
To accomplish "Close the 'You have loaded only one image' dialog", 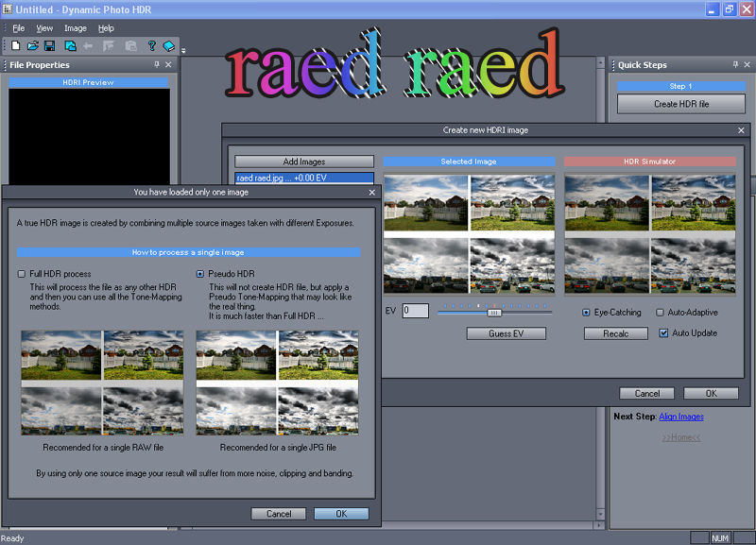I will (x=371, y=193).
